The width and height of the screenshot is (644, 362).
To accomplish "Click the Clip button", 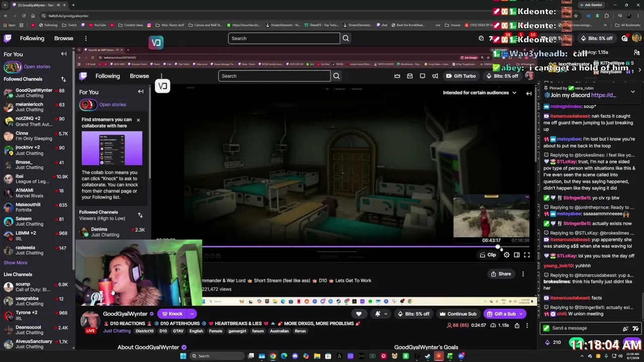I will pyautogui.click(x=488, y=255).
